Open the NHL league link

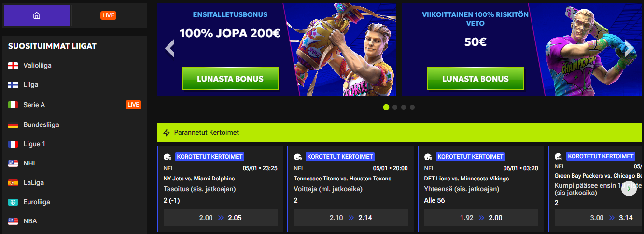30,163
